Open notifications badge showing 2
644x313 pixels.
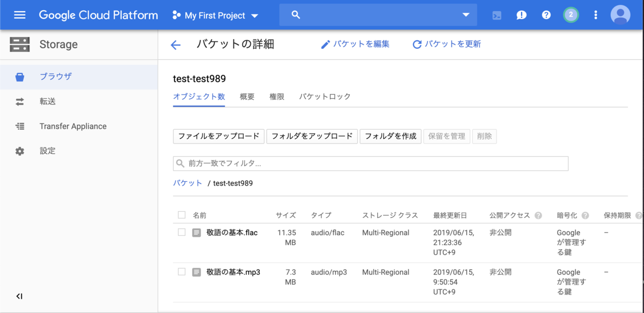tap(571, 15)
